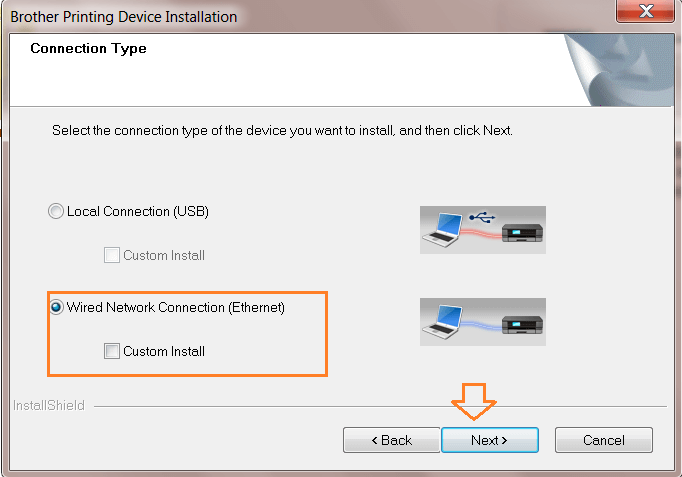Tick Custom Install checkbox under Local Connection
This screenshot has height=477, width=682.
(112, 255)
